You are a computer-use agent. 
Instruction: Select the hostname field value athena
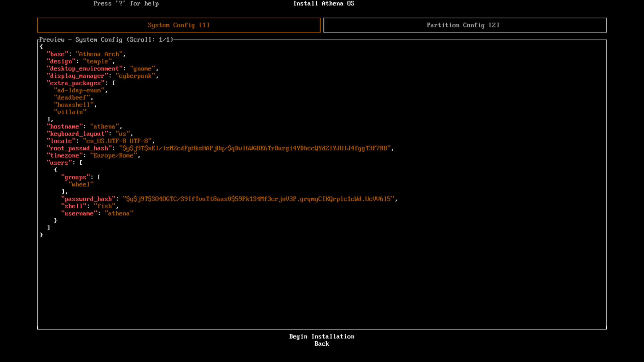[105, 126]
